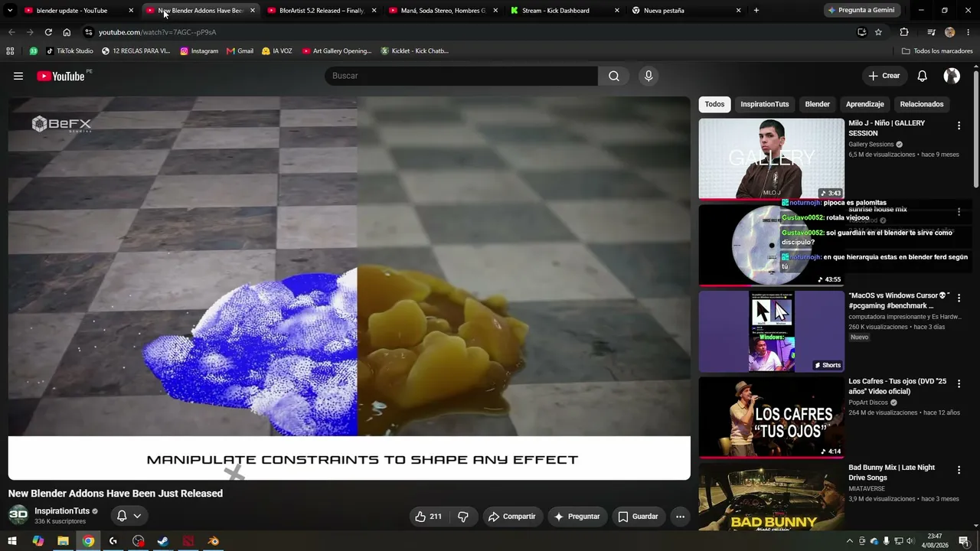Switch to the Maná, Soda Stereo tab
This screenshot has width=980, height=551.
pyautogui.click(x=443, y=11)
